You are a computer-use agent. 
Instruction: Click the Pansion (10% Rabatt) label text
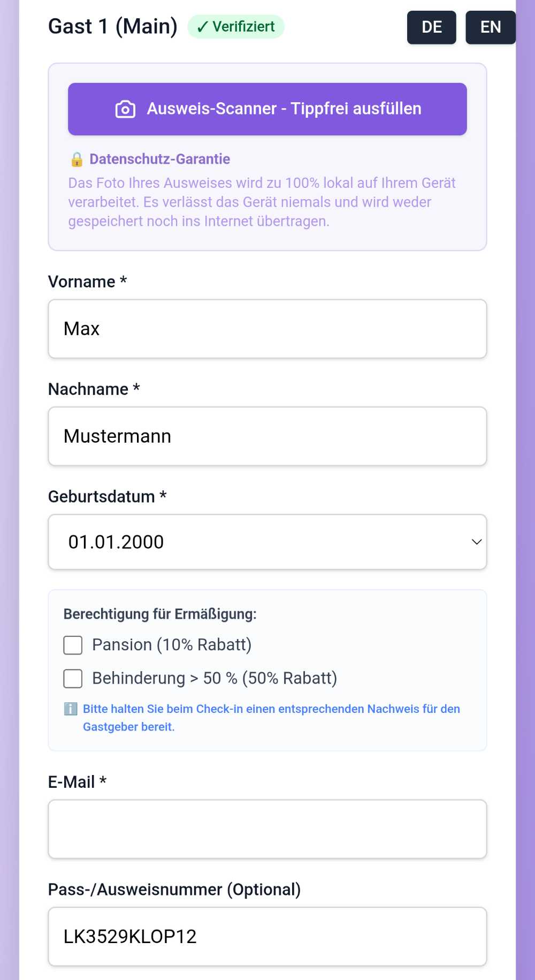(172, 645)
